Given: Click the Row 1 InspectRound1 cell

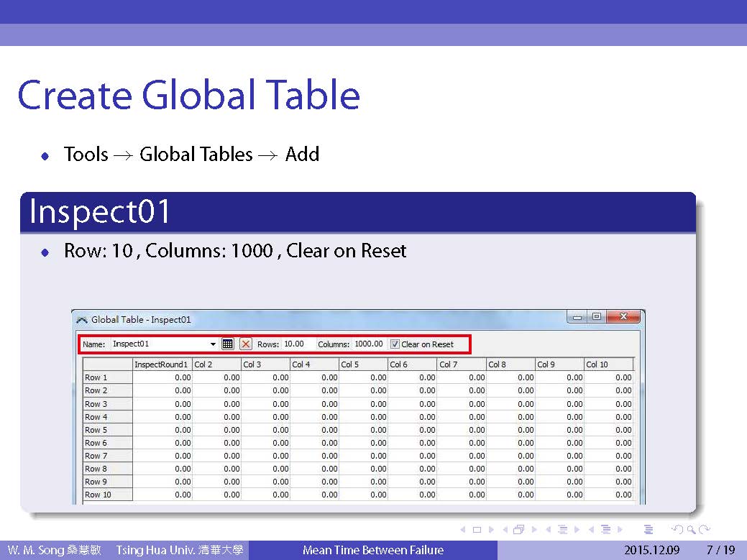Looking at the screenshot, I should [x=162, y=377].
